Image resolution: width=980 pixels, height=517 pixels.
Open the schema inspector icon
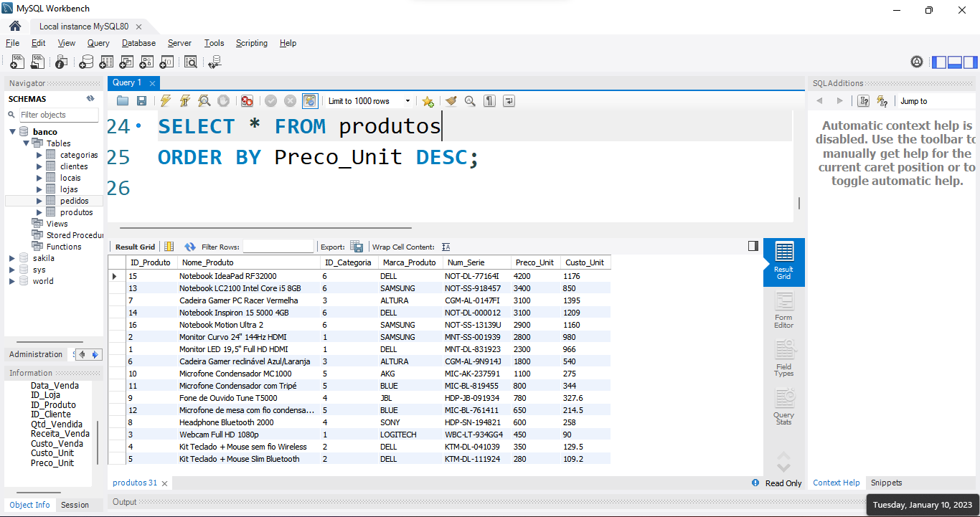click(x=62, y=62)
